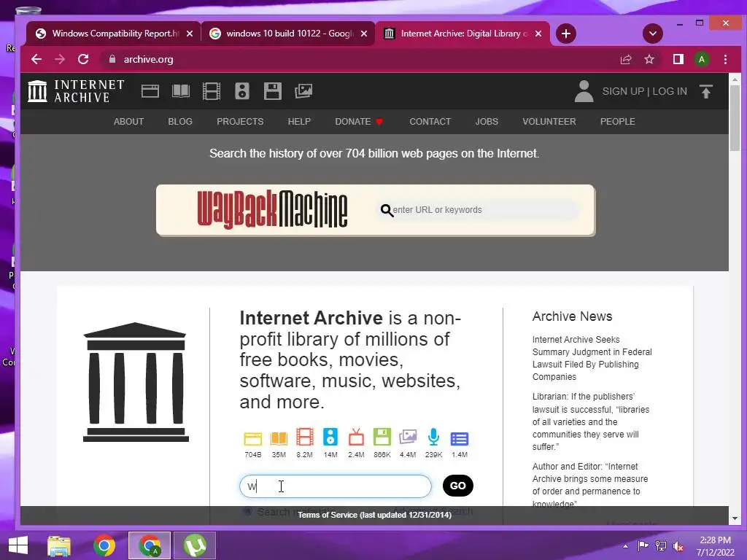
Task: Click the muted volume tray icon
Action: (x=678, y=545)
